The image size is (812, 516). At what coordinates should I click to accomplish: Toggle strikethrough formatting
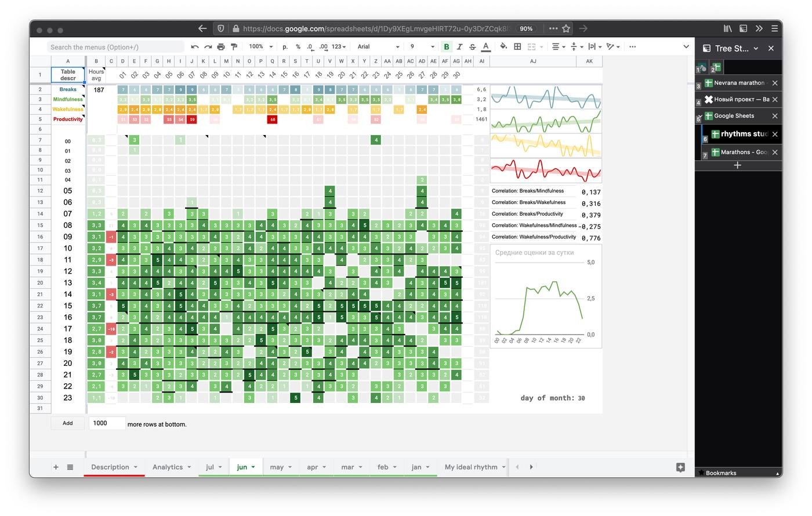[472, 47]
